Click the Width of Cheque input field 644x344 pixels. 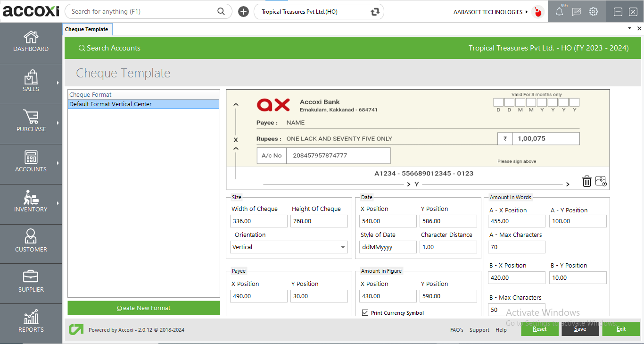(x=258, y=221)
